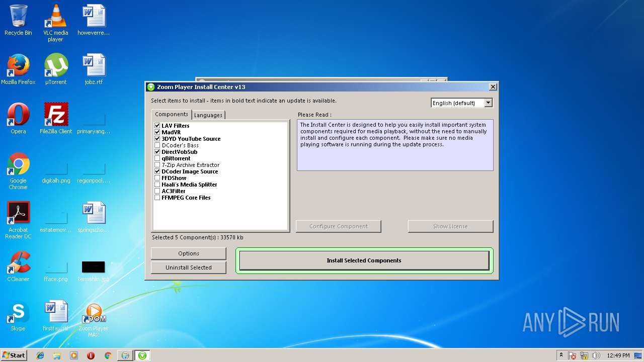The height and width of the screenshot is (362, 644).
Task: Click the Show License button
Action: [x=450, y=226]
